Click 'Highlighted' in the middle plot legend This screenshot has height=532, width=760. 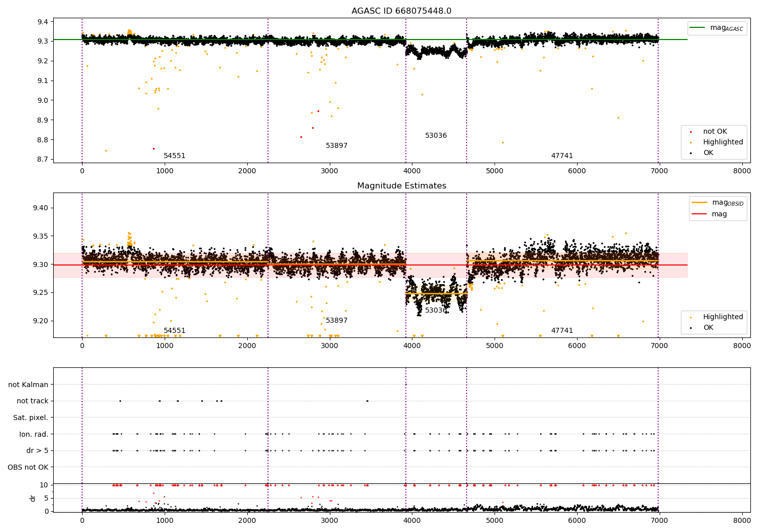[723, 317]
